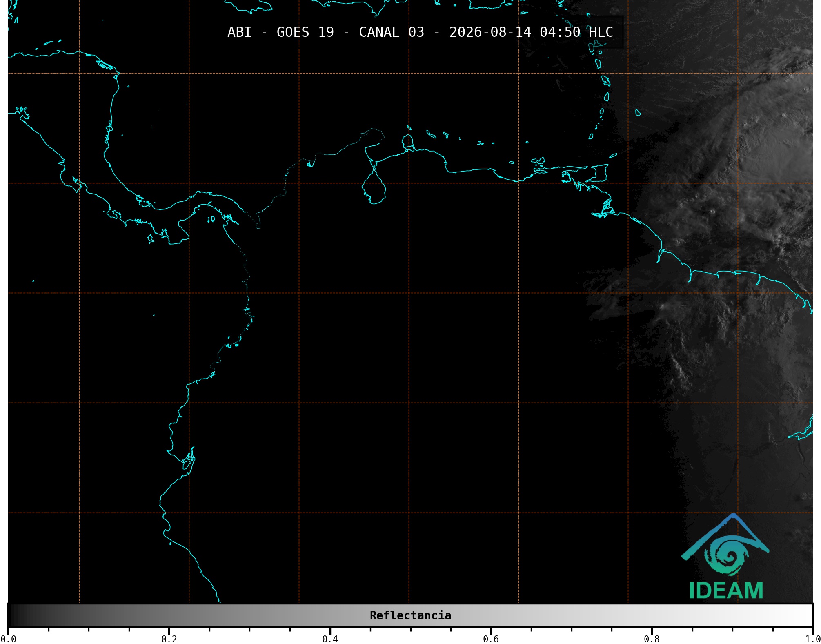Click the image title 'ABI - GOES 19 - CANAL 03'
The width and height of the screenshot is (821, 644).
coord(326,32)
